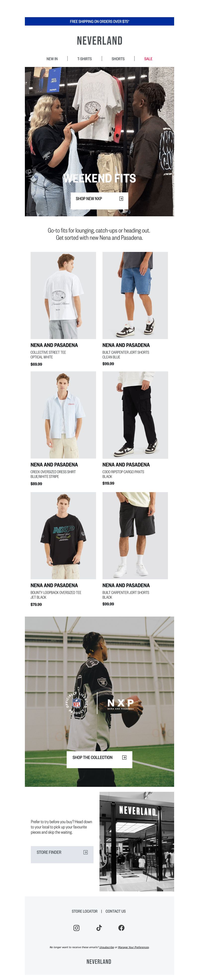Click the Neverland header logo
Screen dimensions: 199x980
tap(99, 41)
